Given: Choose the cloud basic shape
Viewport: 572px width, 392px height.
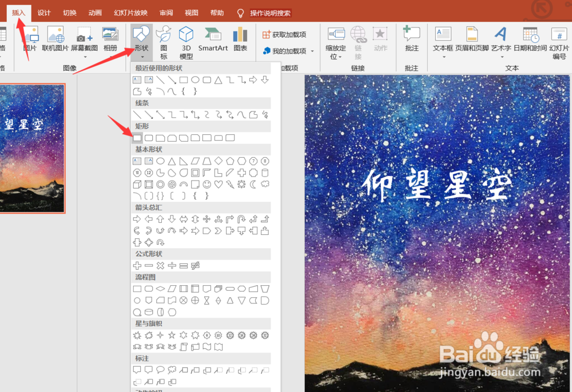Looking at the screenshot, I should point(265,185).
